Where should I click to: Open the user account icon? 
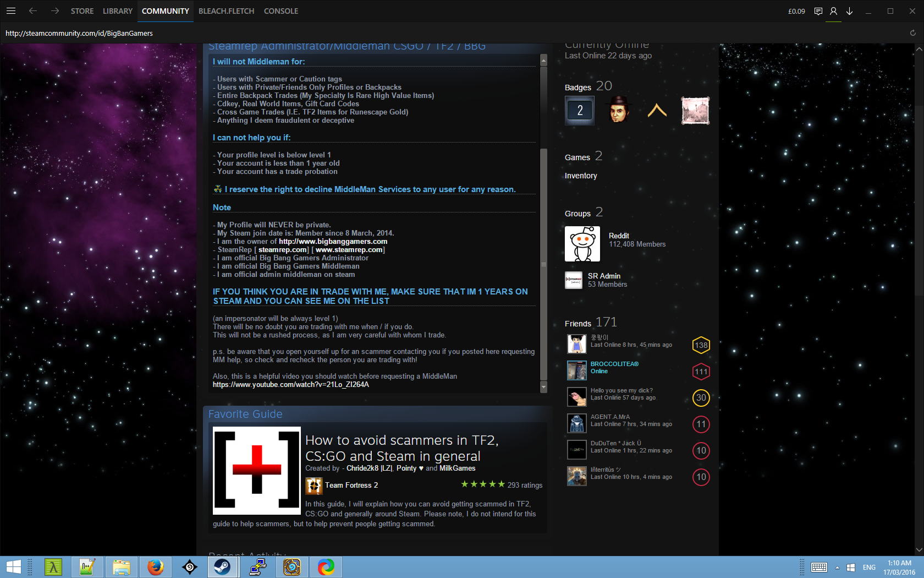[x=833, y=11]
